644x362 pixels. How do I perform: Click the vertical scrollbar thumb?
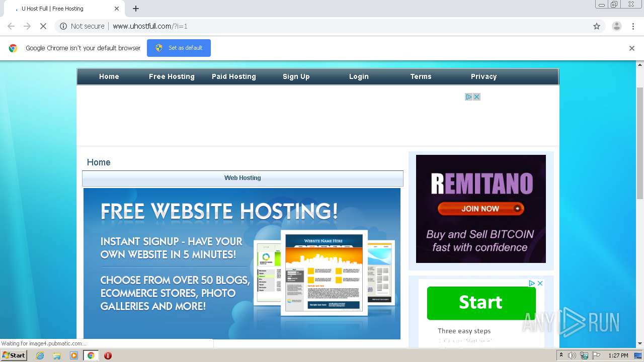tap(640, 143)
